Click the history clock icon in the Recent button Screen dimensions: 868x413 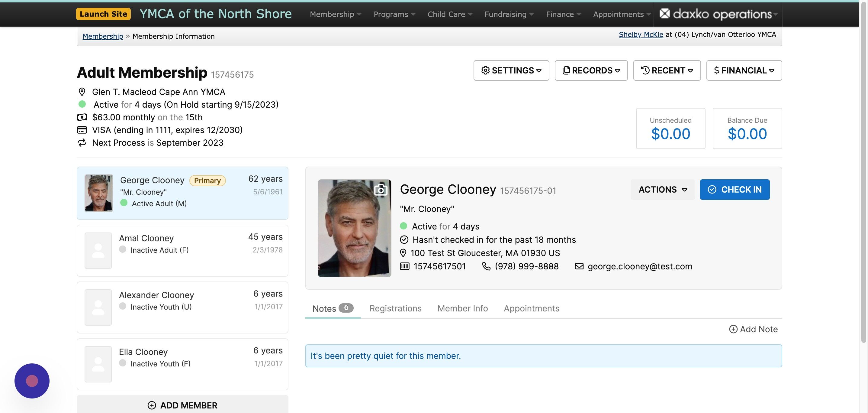645,70
